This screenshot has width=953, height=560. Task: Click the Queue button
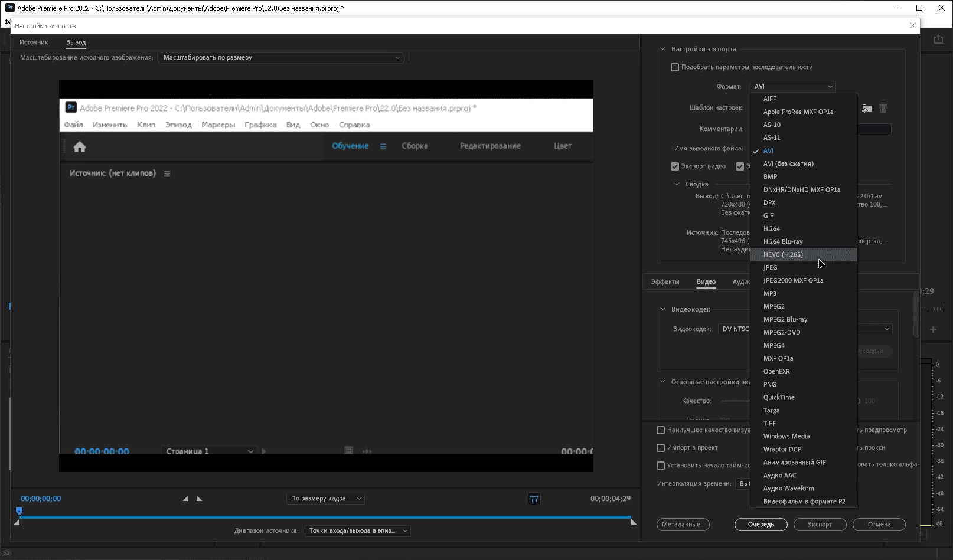tap(761, 525)
